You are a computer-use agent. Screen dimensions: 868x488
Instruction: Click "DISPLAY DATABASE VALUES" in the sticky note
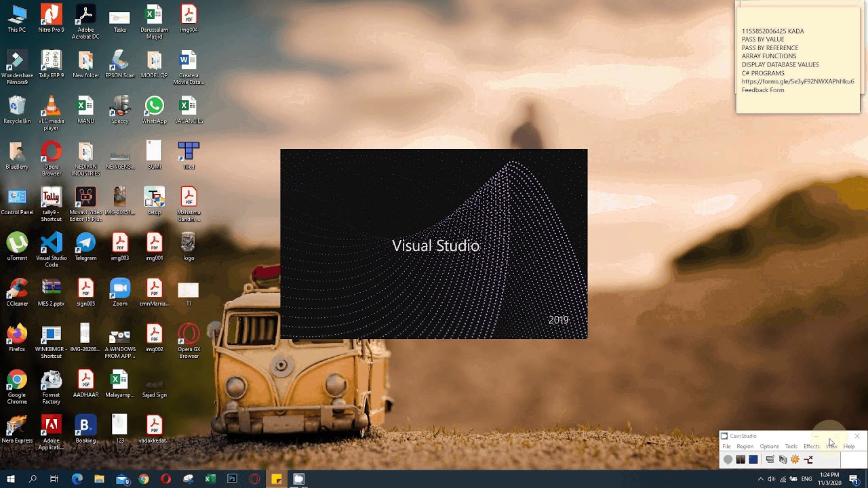(781, 64)
